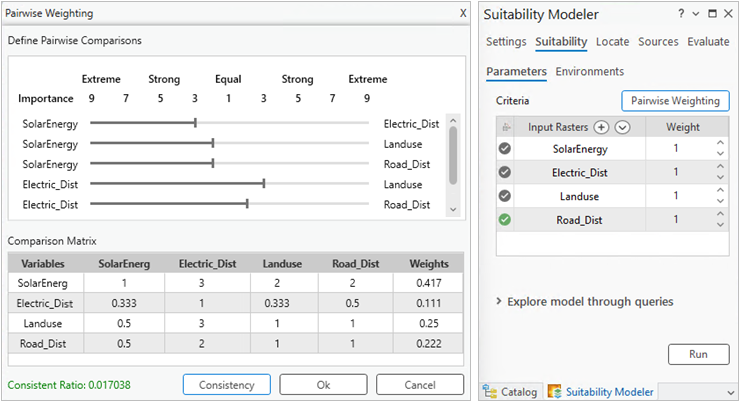The image size is (740, 402).
Task: Open Suitability Modeler help question mark
Action: (x=681, y=14)
